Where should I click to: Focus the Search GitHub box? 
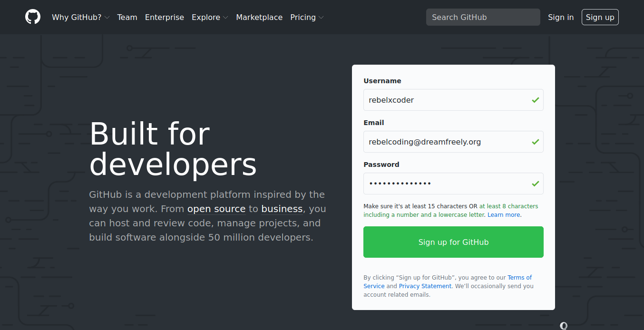click(x=483, y=17)
